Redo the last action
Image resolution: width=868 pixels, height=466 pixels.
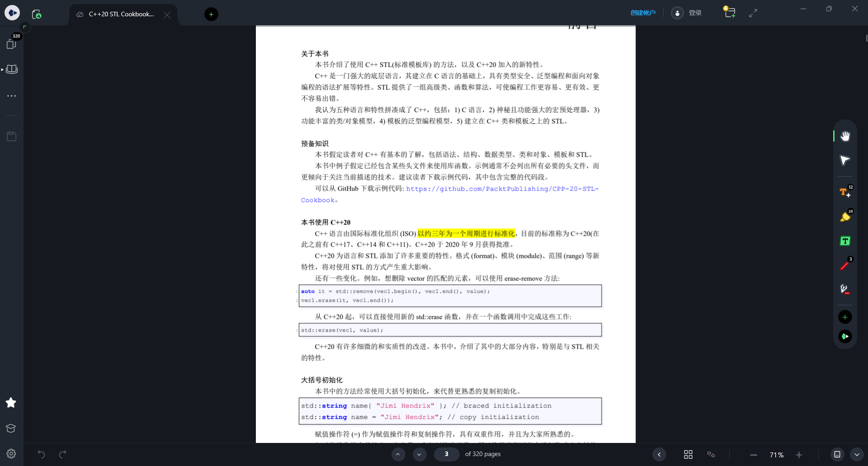(x=63, y=454)
